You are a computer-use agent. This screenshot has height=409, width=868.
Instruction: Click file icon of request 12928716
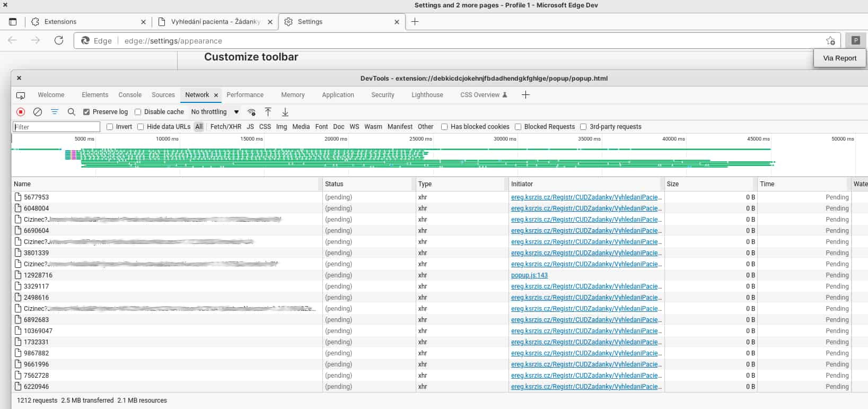[x=18, y=275]
